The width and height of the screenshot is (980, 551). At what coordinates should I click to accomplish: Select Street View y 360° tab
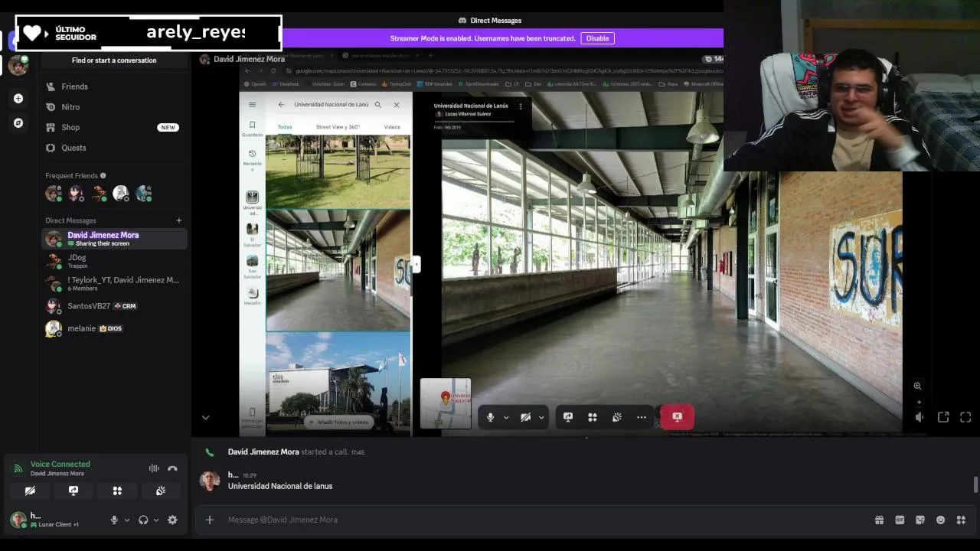(x=338, y=127)
